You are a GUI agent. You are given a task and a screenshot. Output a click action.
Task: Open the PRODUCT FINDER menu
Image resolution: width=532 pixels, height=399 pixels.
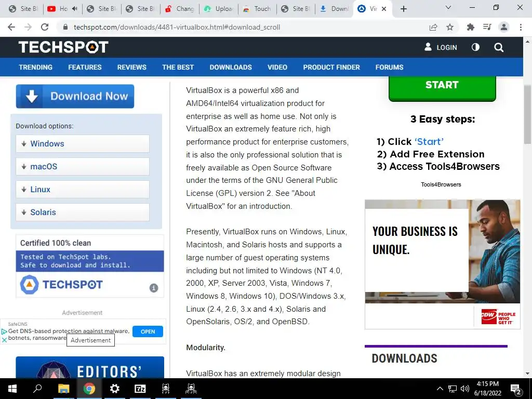331,67
